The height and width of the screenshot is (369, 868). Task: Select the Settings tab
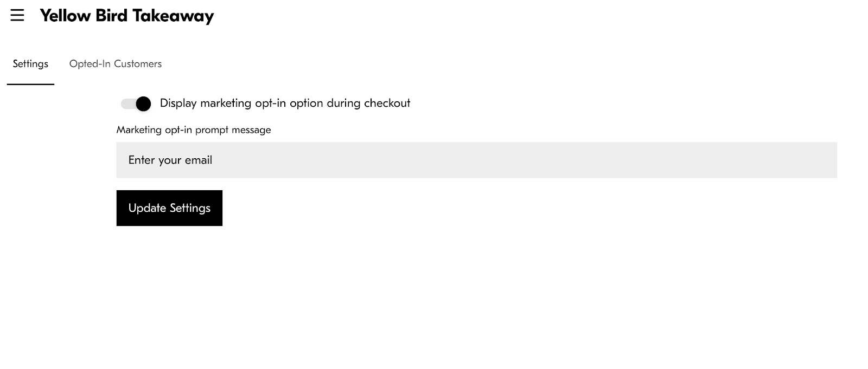[x=30, y=64]
